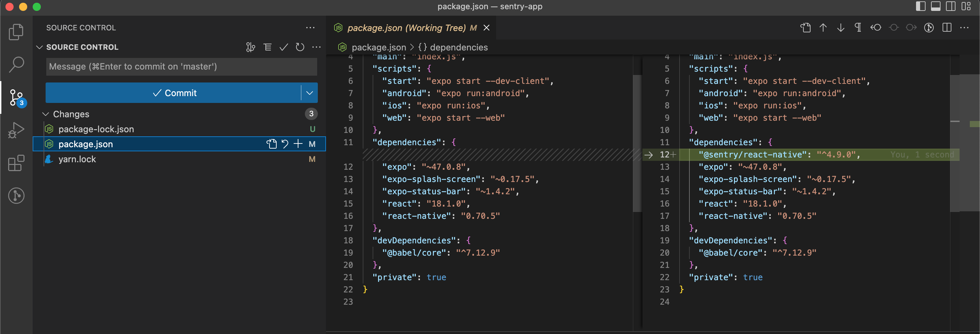Toggle whitespace trimming in diff (pilcrow icon)
Viewport: 980px width, 334px height.
[858, 28]
